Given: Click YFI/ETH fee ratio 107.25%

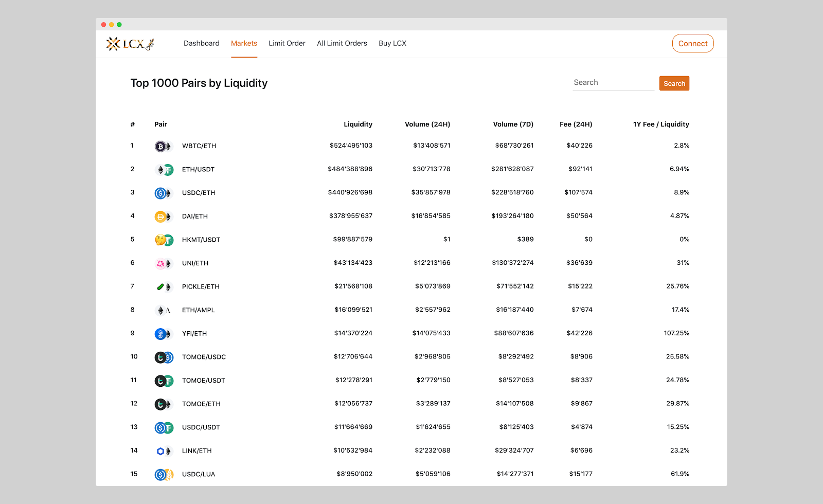Looking at the screenshot, I should (x=676, y=333).
